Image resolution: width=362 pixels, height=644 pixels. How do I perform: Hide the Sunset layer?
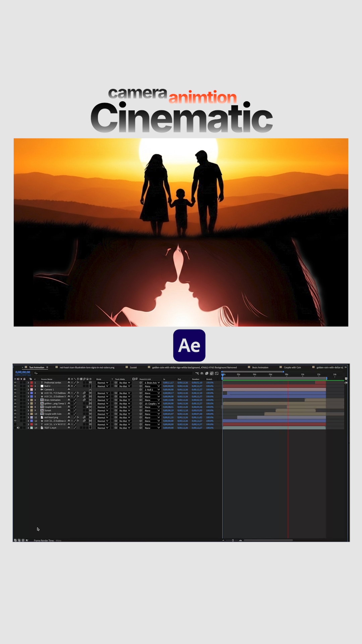tap(15, 410)
